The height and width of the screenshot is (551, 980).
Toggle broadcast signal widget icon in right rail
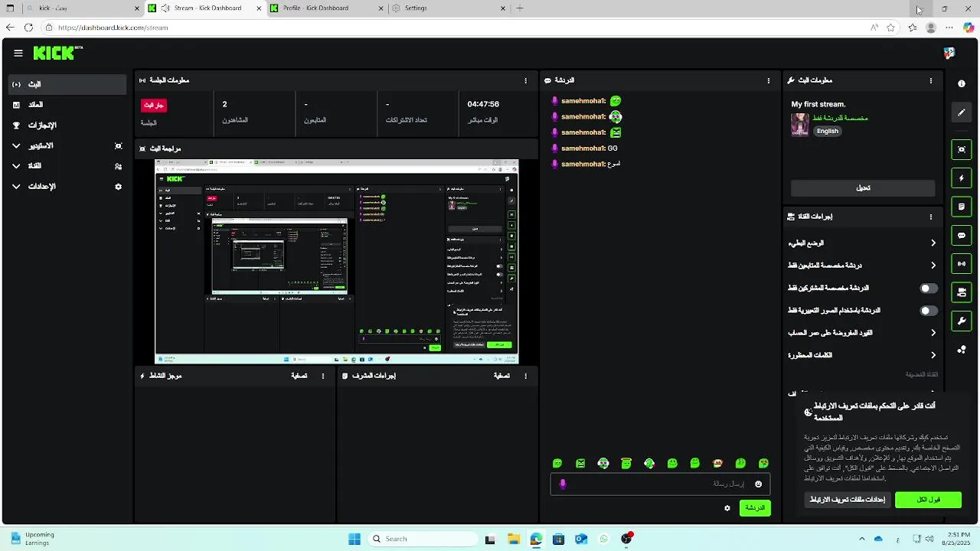click(962, 264)
